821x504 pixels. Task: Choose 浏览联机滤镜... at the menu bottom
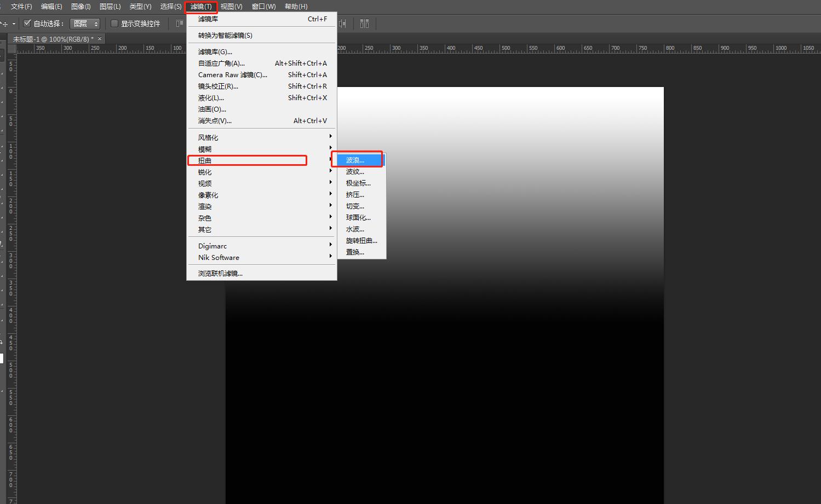(x=262, y=274)
